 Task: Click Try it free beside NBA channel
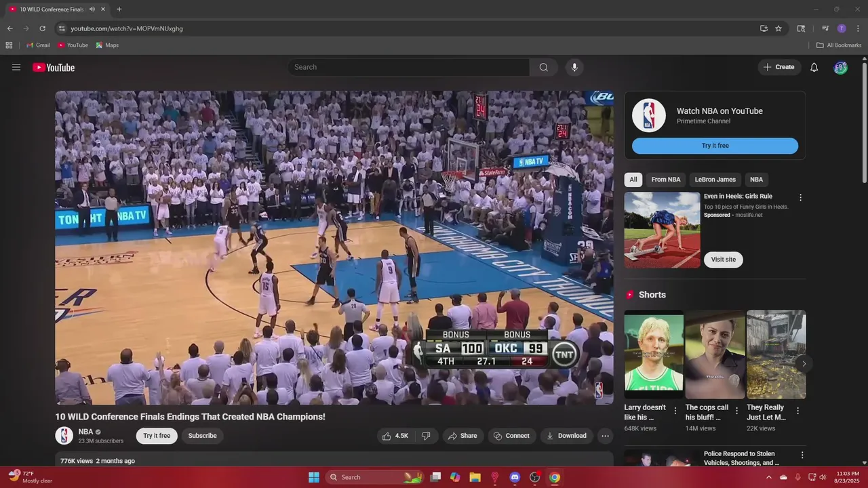157,436
